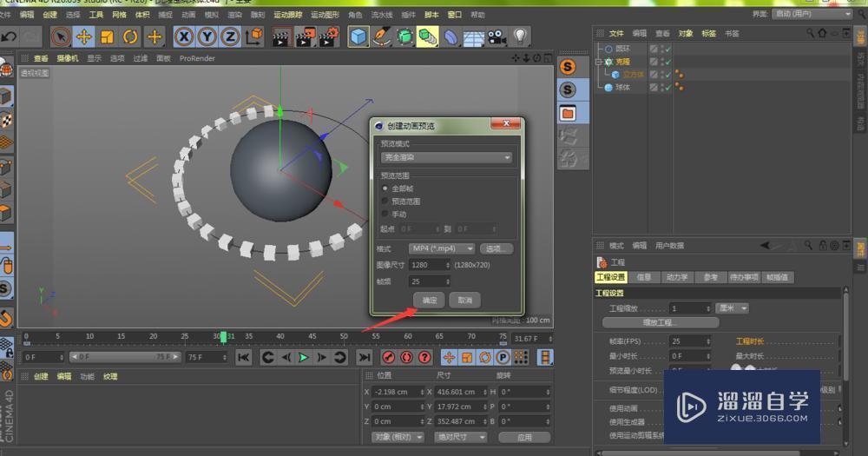The width and height of the screenshot is (868, 456).
Task: Select the Live Selection tool
Action: pos(61,37)
